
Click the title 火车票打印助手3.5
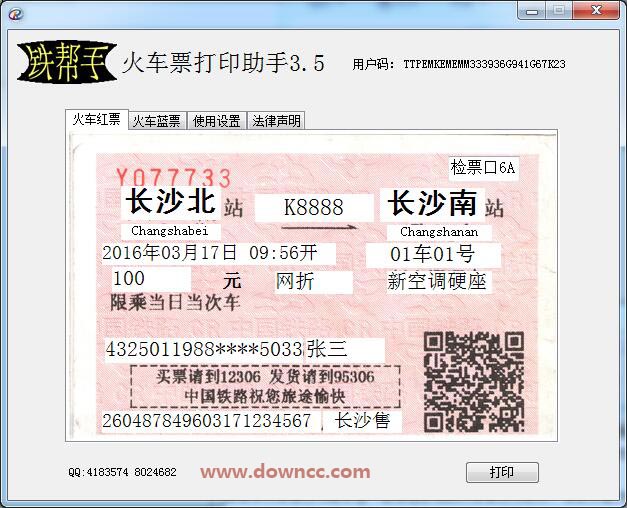223,63
